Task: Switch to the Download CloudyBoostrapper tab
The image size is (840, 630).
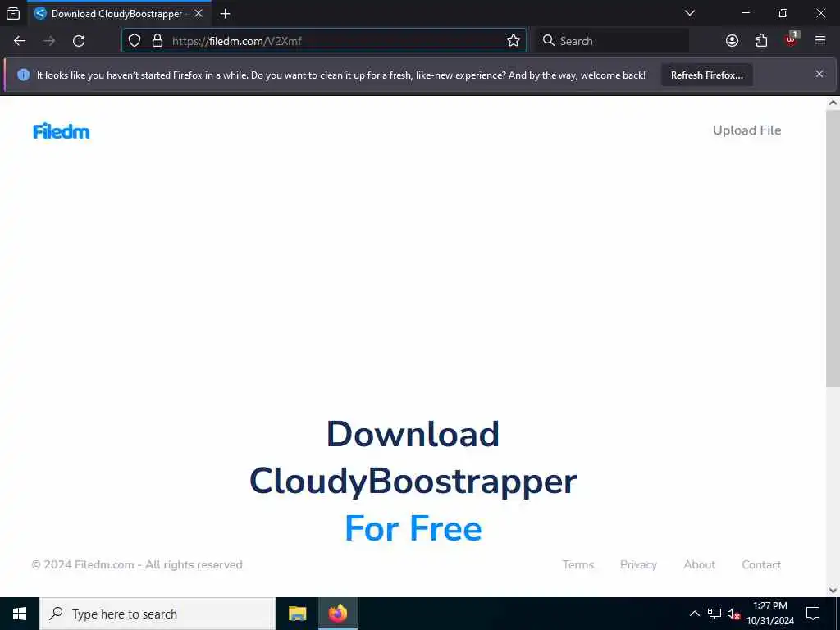Action: [x=118, y=13]
